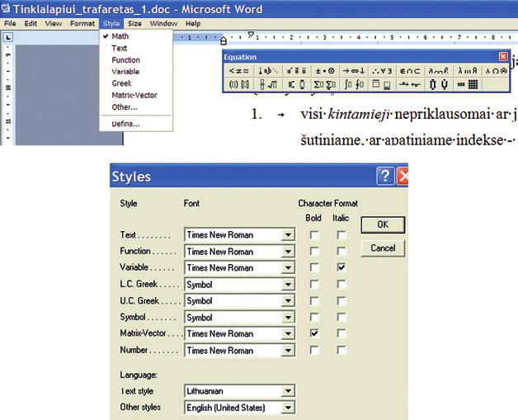Toggle Italic for L.C. Greek style
Image resolution: width=518 pixels, height=420 pixels.
341,284
